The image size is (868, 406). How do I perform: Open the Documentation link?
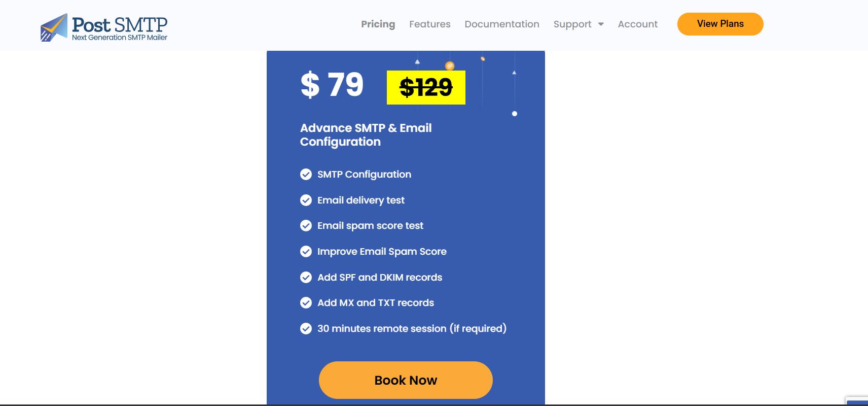[501, 24]
